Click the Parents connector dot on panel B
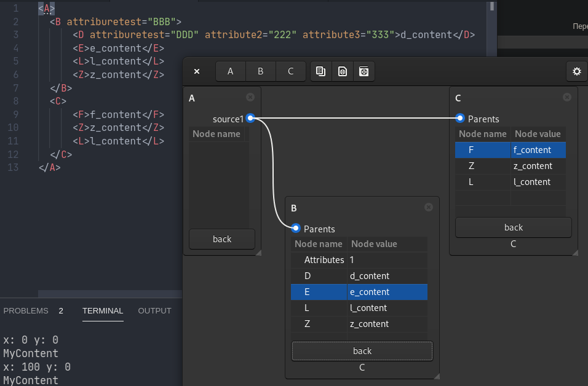 296,228
